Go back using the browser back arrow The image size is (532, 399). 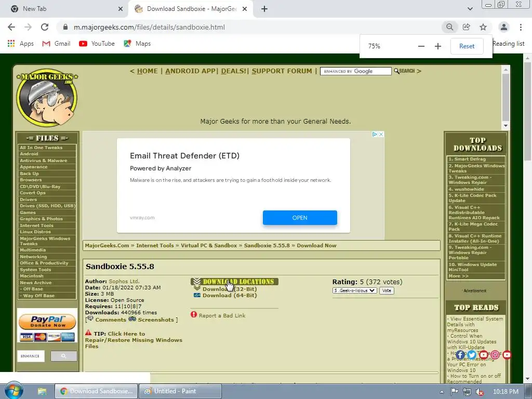11,27
